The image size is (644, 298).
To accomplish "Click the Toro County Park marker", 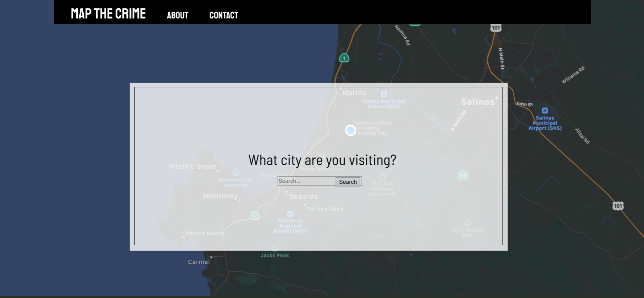I will pyautogui.click(x=467, y=223).
